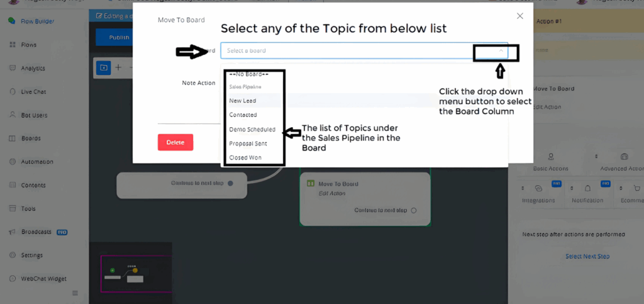Viewport: 644px width, 304px height.
Task: Pick the Closed Won option
Action: coord(245,157)
